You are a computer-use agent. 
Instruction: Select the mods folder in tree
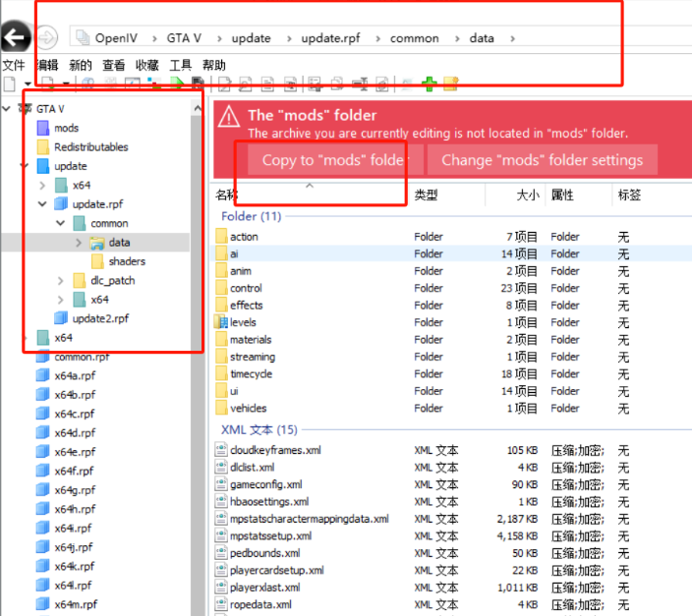coord(66,128)
